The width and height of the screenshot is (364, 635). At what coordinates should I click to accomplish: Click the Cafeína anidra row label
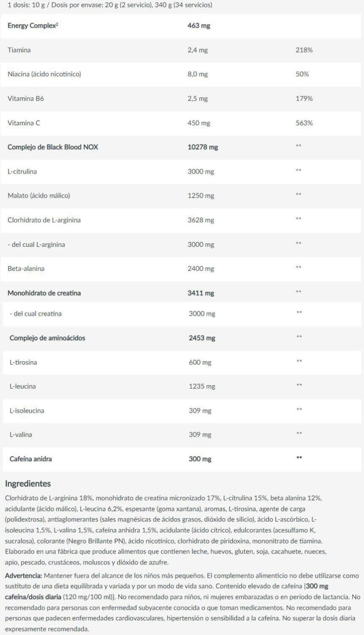pyautogui.click(x=31, y=459)
